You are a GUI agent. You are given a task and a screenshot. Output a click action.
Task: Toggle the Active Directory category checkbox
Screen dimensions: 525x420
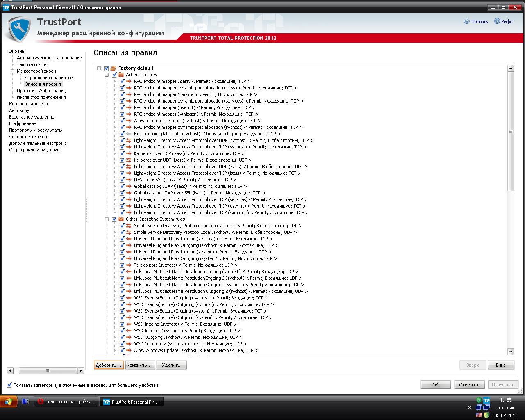114,75
